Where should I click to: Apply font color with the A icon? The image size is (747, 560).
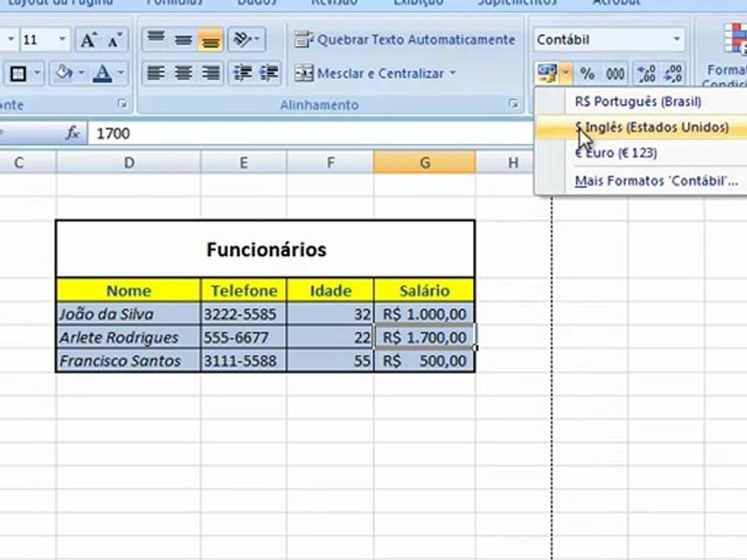pyautogui.click(x=102, y=73)
